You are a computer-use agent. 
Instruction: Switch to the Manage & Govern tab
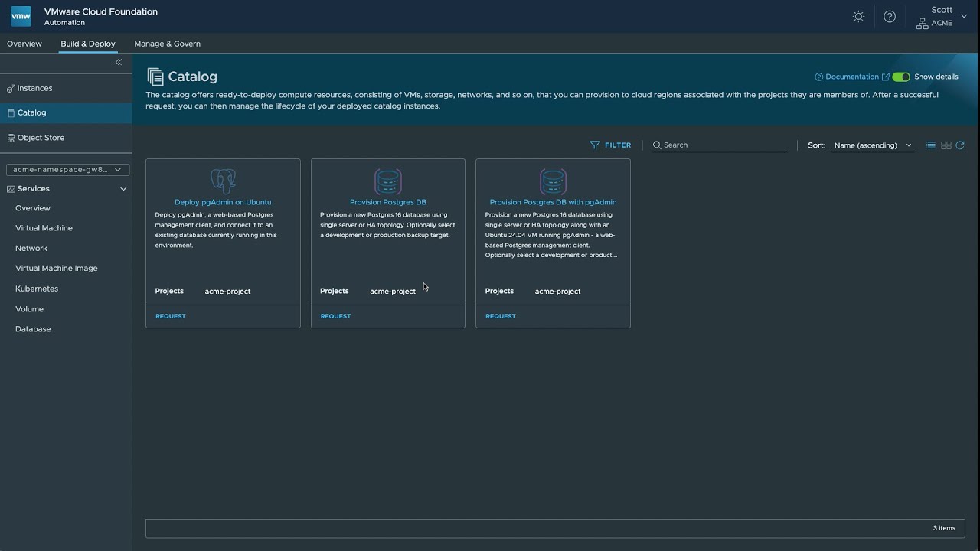click(167, 44)
